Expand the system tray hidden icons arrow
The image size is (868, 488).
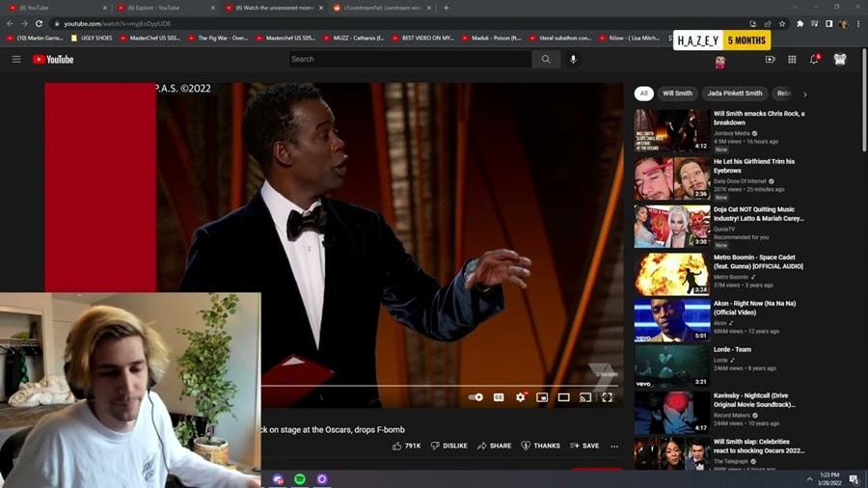[x=809, y=478]
